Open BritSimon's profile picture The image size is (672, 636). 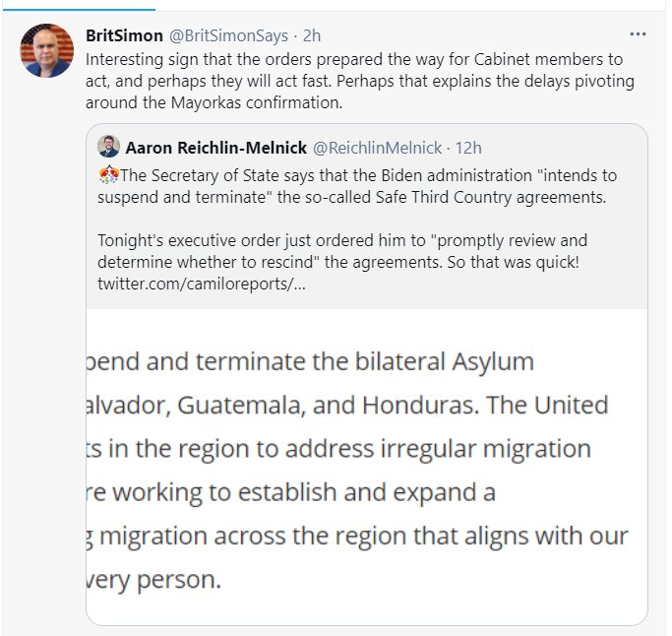pyautogui.click(x=46, y=50)
